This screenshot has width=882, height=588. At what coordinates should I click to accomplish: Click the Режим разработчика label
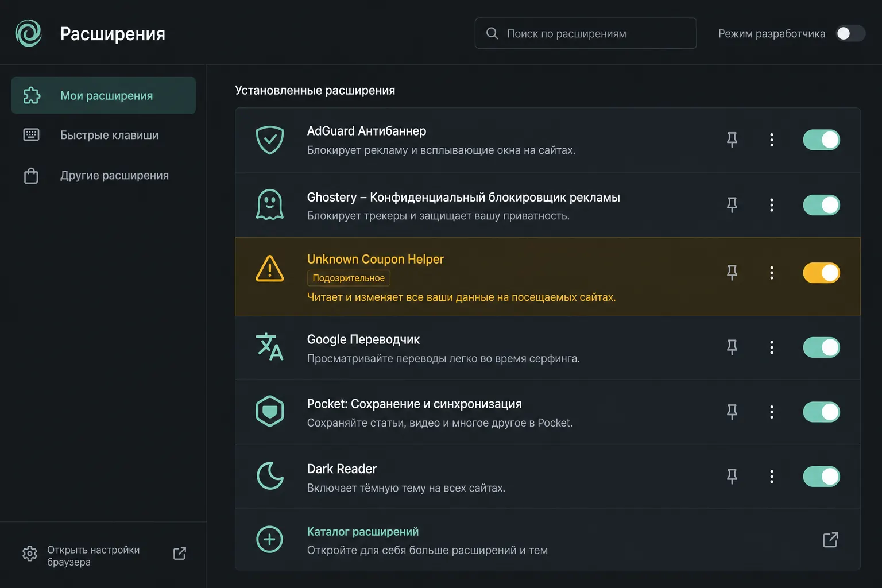point(772,34)
